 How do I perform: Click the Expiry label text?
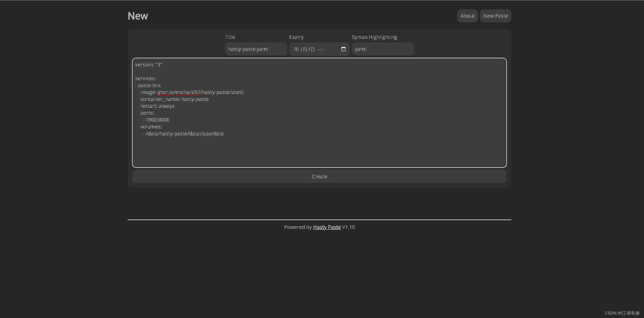pyautogui.click(x=296, y=37)
